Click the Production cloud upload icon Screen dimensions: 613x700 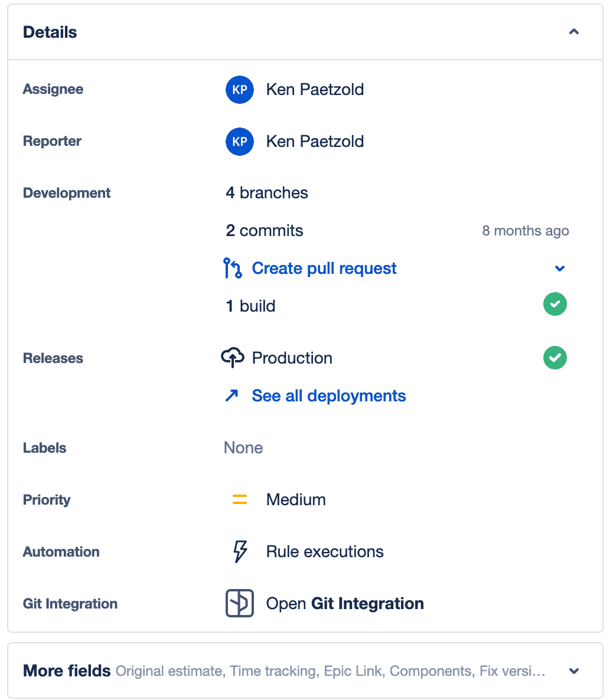(233, 358)
